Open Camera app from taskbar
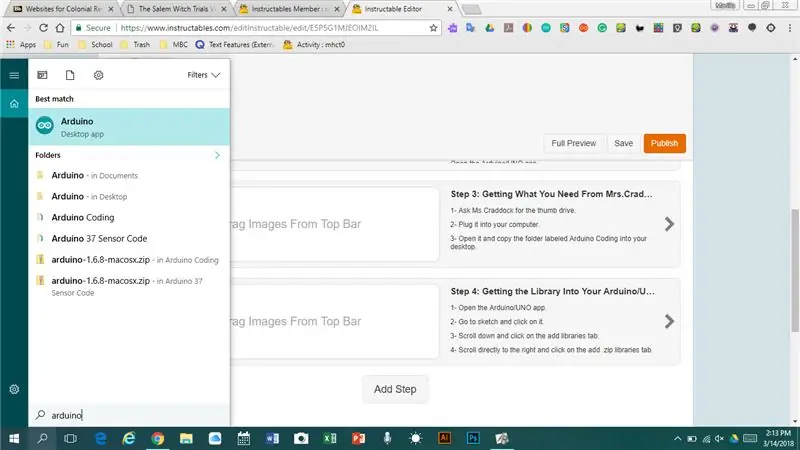800x450 pixels. point(301,438)
